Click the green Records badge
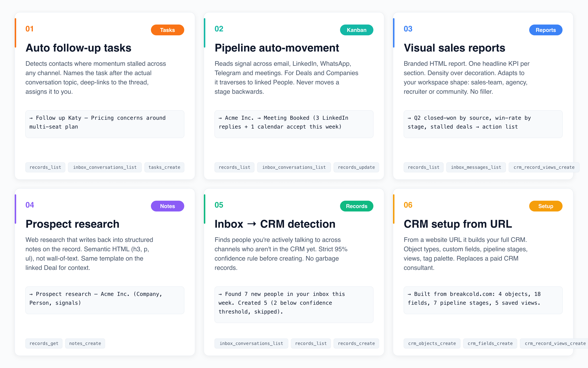 click(356, 206)
